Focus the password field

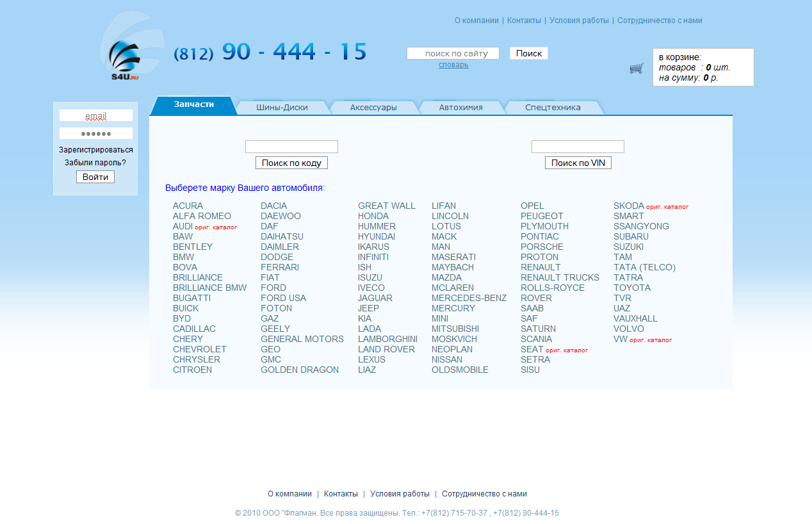[x=96, y=134]
